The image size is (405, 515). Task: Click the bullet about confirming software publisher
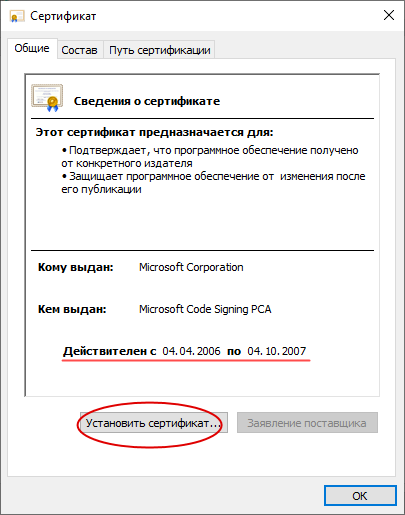pos(210,157)
